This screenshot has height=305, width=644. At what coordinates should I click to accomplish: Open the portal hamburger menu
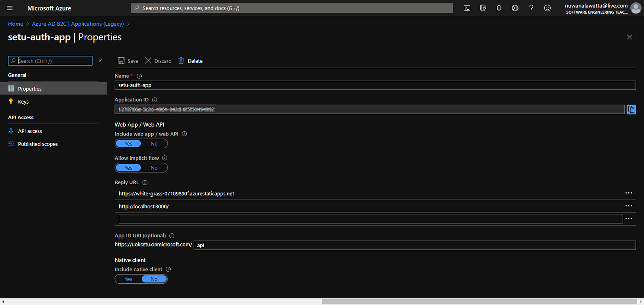pyautogui.click(x=10, y=8)
